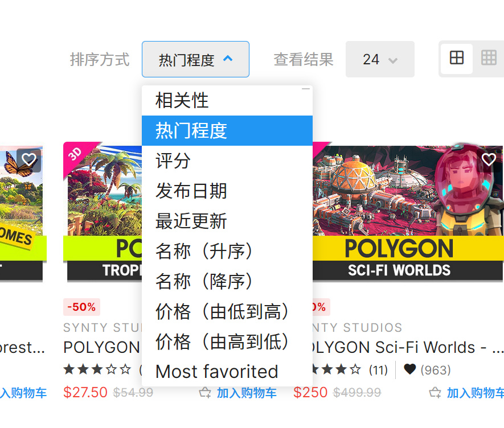
Task: Switch to small grid view icon
Action: (x=489, y=58)
